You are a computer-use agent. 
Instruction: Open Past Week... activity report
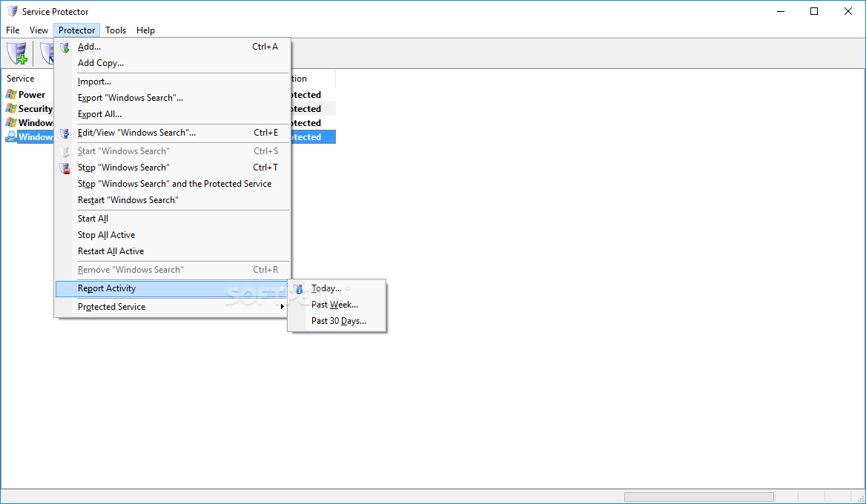337,305
